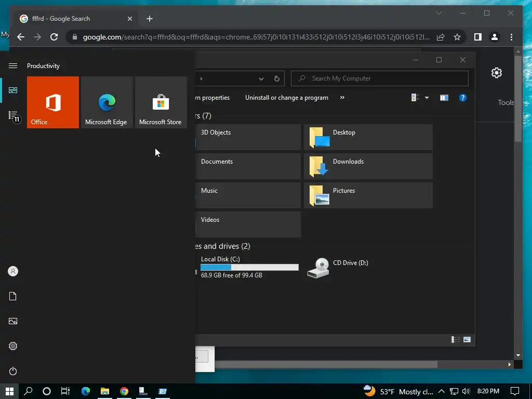Viewport: 532px width, 399px height.
Task: Select the Pictures folder
Action: pyautogui.click(x=368, y=195)
